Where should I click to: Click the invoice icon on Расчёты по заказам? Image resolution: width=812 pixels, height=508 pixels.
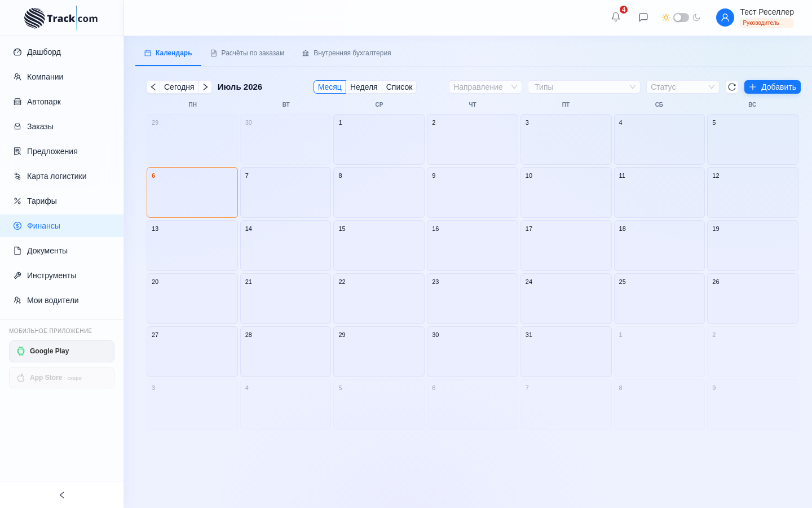click(x=214, y=53)
